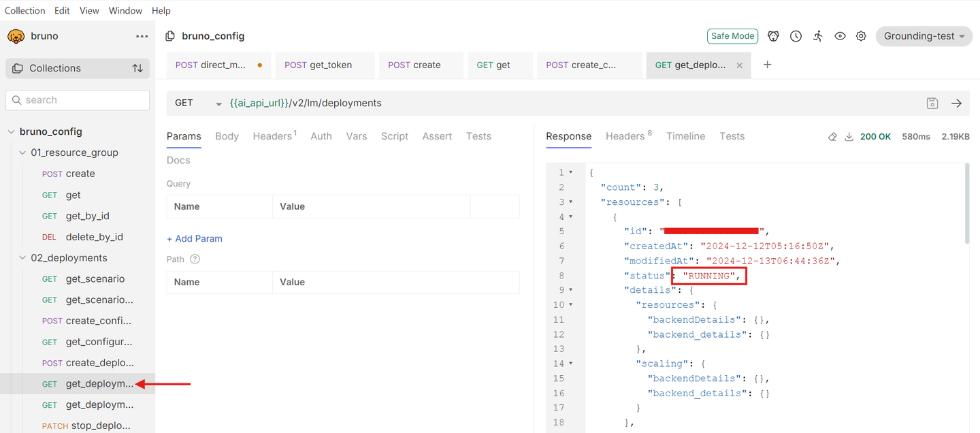Open DEL delete_by_id request
980x433 pixels.
(x=78, y=238)
